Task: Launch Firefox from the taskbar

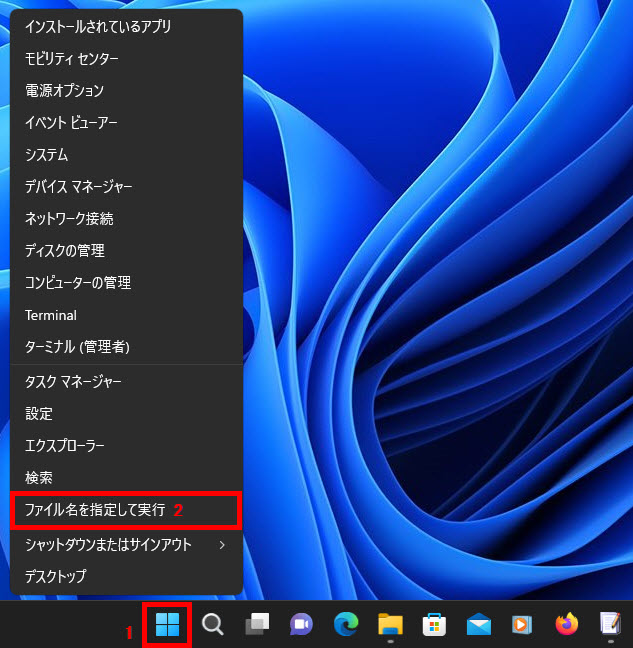Action: 567,625
